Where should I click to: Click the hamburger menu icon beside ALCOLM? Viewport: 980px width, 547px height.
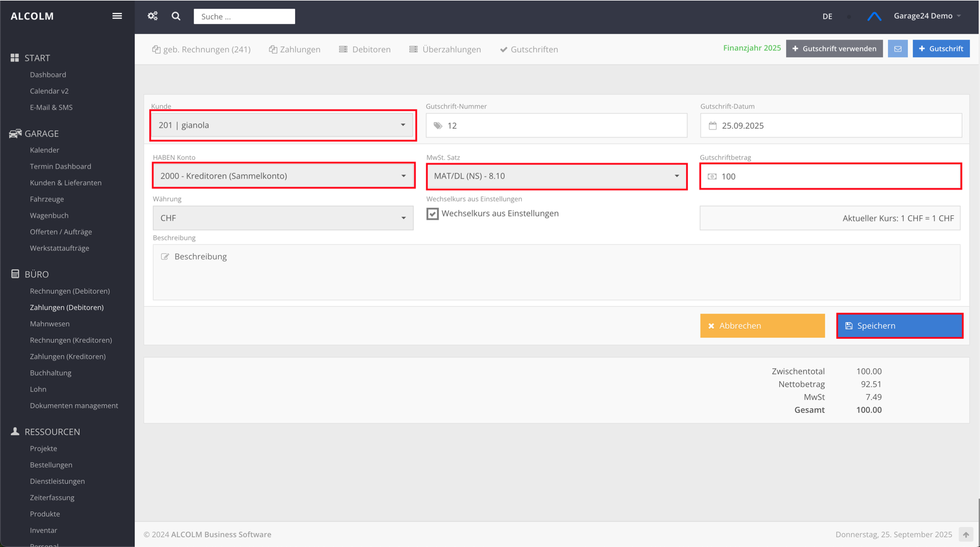click(117, 16)
